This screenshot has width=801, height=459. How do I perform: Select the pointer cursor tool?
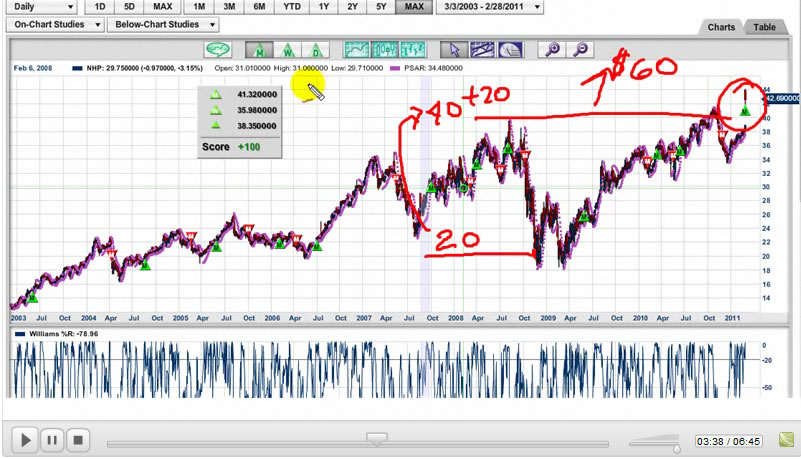click(x=454, y=50)
